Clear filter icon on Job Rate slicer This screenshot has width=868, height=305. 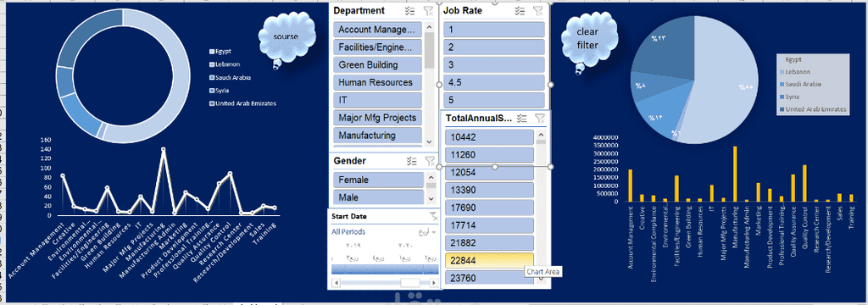[537, 10]
